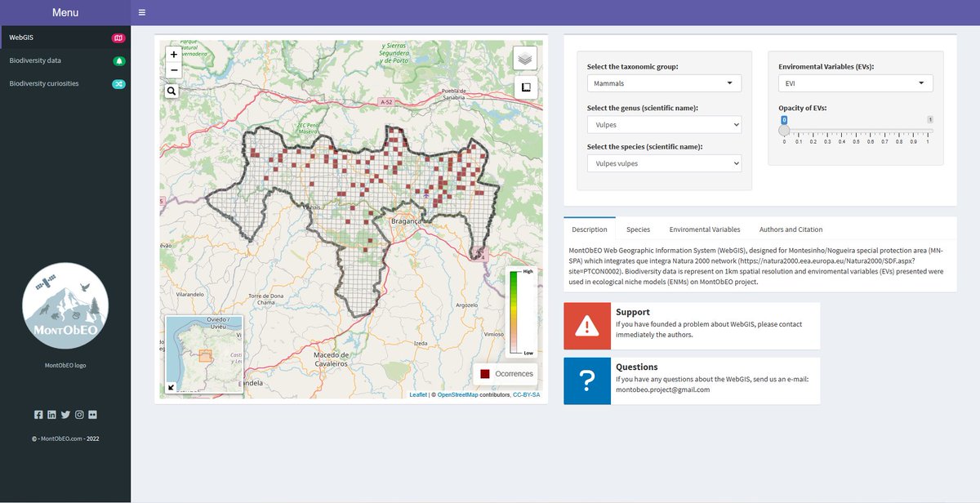This screenshot has width=980, height=503.
Task: Select the WebGIS menu item
Action: 65,38
